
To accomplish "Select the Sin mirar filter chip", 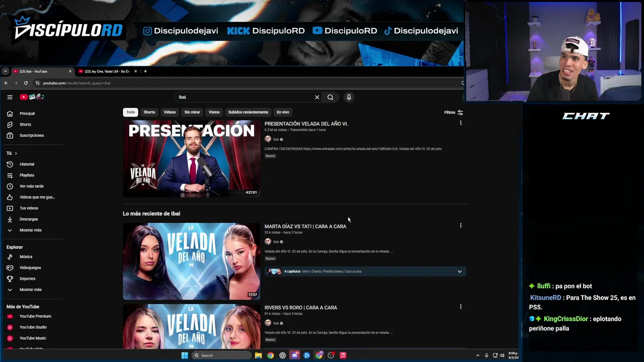I will [x=192, y=112].
